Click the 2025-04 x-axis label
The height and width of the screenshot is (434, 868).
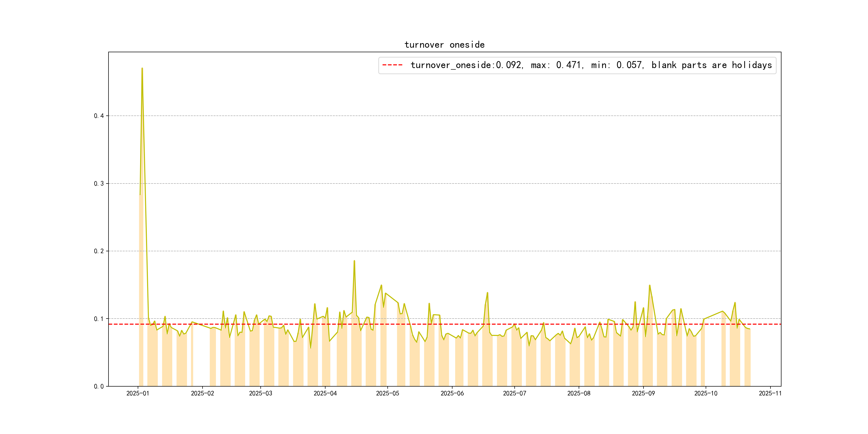(325, 393)
